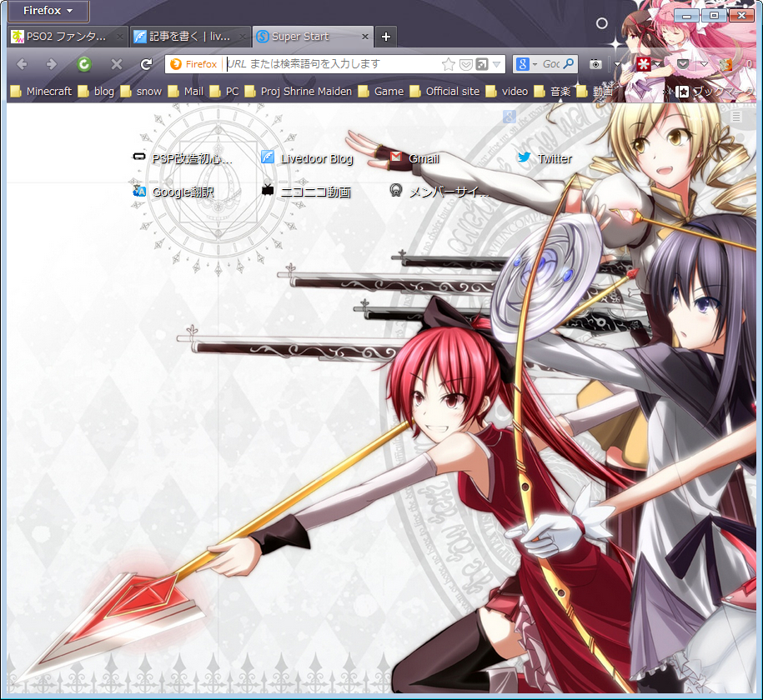Go back with the back arrow
763x700 pixels.
click(x=23, y=63)
